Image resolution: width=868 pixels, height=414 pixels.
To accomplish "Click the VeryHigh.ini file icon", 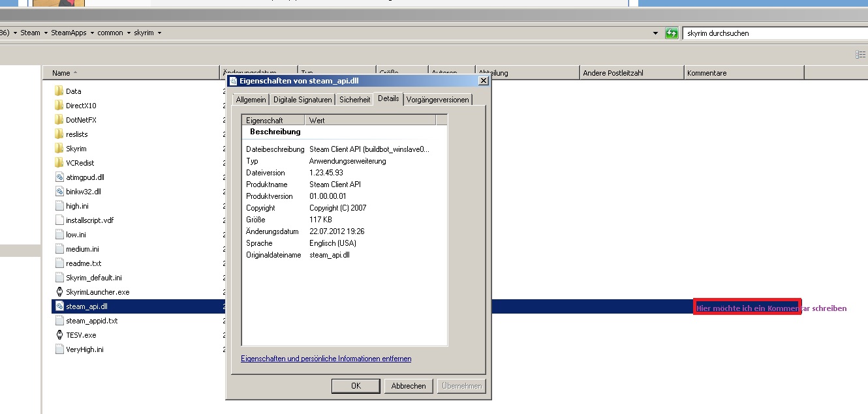I will 59,349.
